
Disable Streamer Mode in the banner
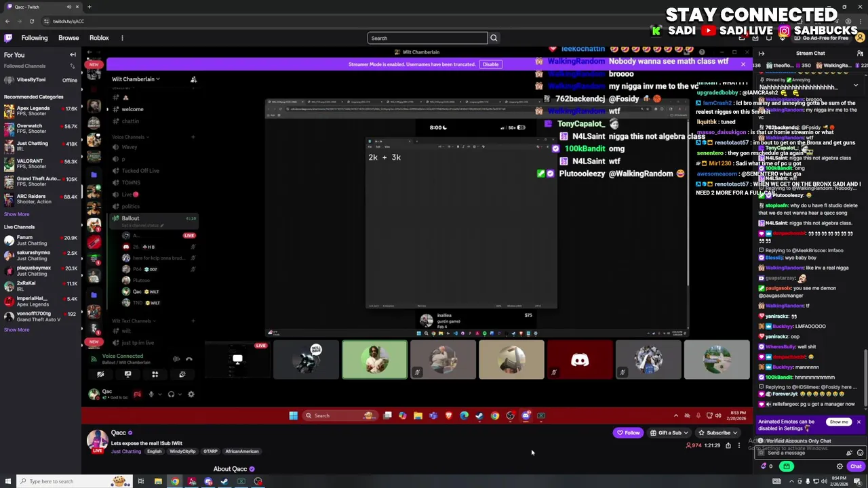click(x=490, y=64)
